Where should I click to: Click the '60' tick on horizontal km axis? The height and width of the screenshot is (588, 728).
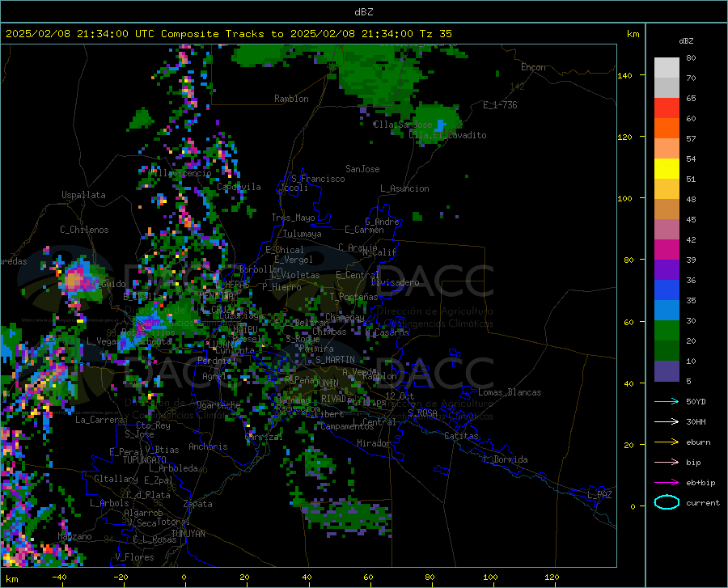[368, 577]
